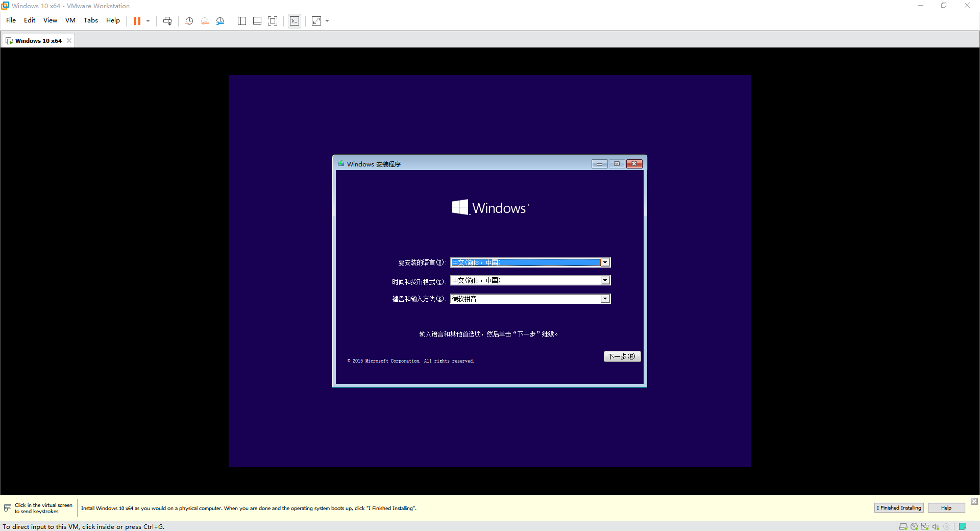Image resolution: width=980 pixels, height=531 pixels.
Task: Expand the stretch guest options arrow
Action: tap(327, 21)
